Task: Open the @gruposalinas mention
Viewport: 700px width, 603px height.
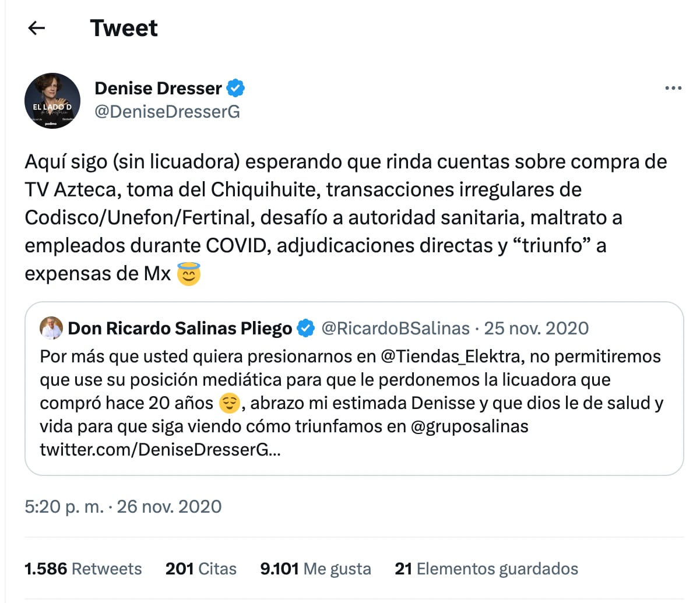Action: pyautogui.click(x=469, y=426)
